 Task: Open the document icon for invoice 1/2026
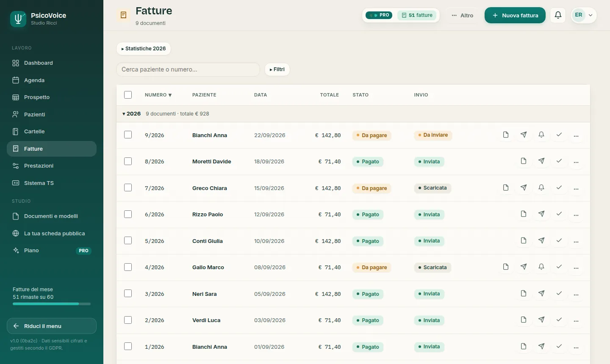pos(524,346)
